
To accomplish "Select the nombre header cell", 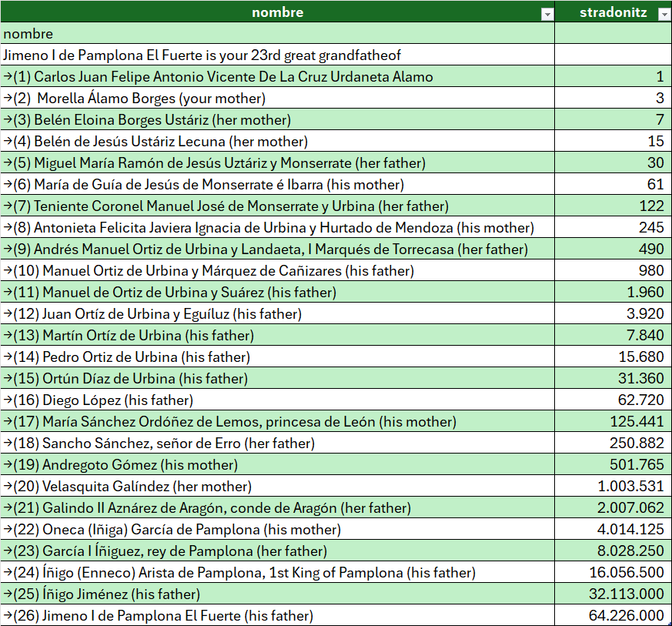I will (278, 12).
